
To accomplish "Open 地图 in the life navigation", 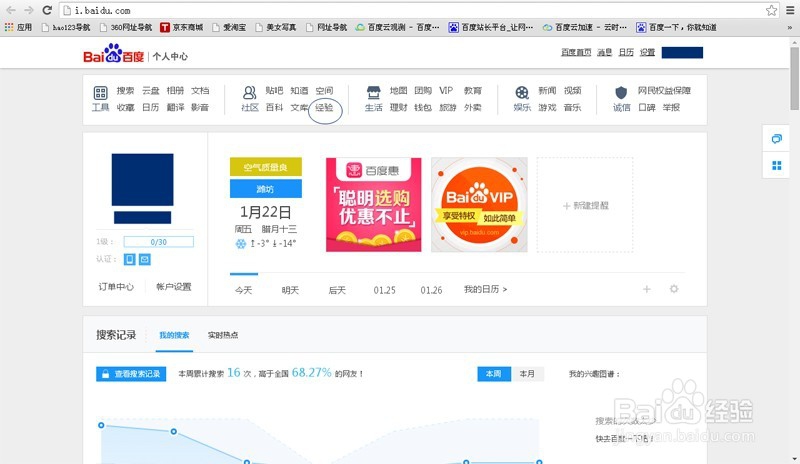I will tap(398, 90).
